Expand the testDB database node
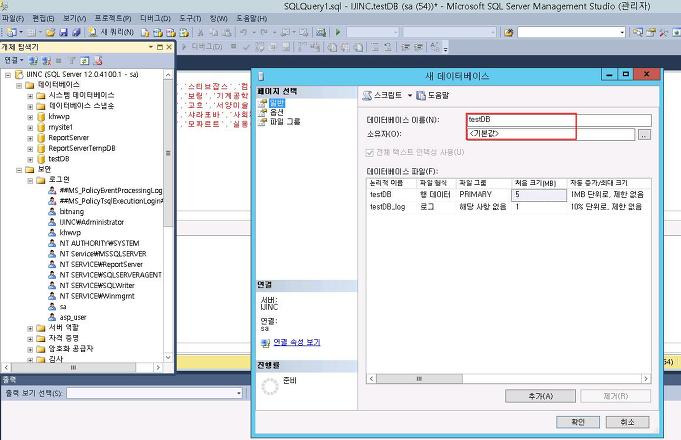Image resolution: width=681 pixels, height=440 pixels. [30, 159]
